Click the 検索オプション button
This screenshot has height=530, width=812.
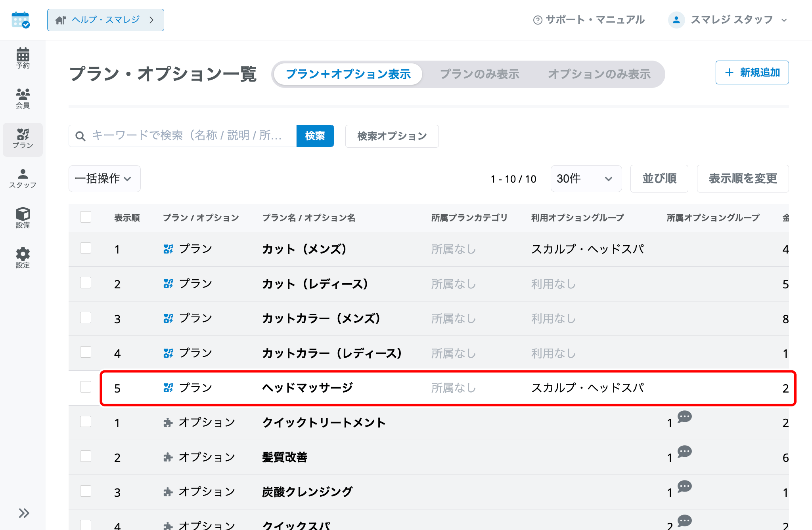pyautogui.click(x=392, y=136)
